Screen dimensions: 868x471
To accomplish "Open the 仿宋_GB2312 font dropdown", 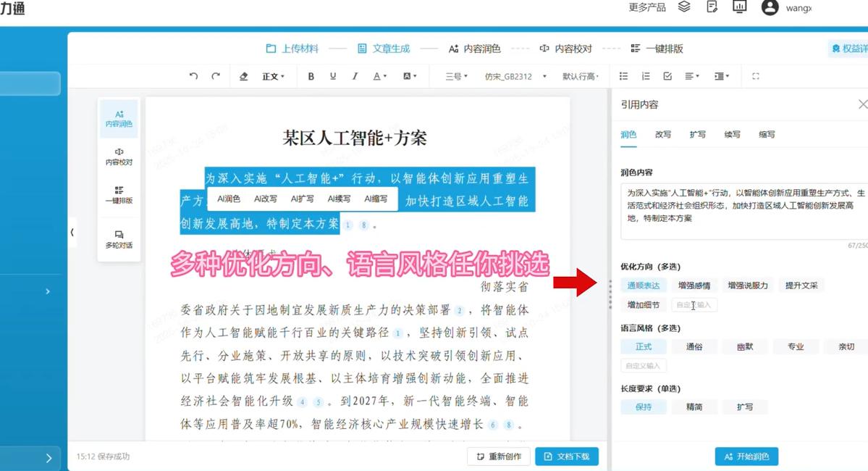I will 515,76.
